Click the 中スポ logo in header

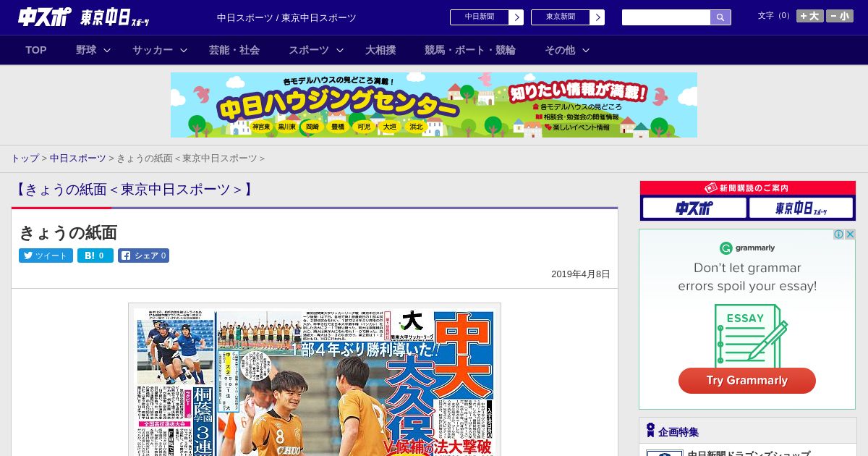44,17
